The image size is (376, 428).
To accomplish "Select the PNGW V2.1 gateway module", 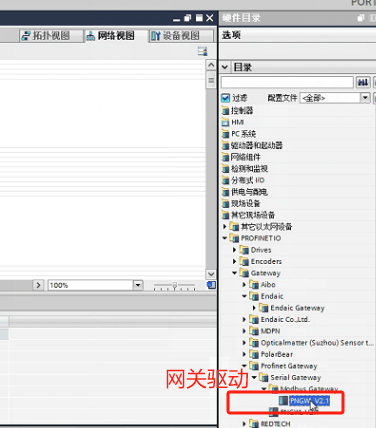I will click(309, 401).
